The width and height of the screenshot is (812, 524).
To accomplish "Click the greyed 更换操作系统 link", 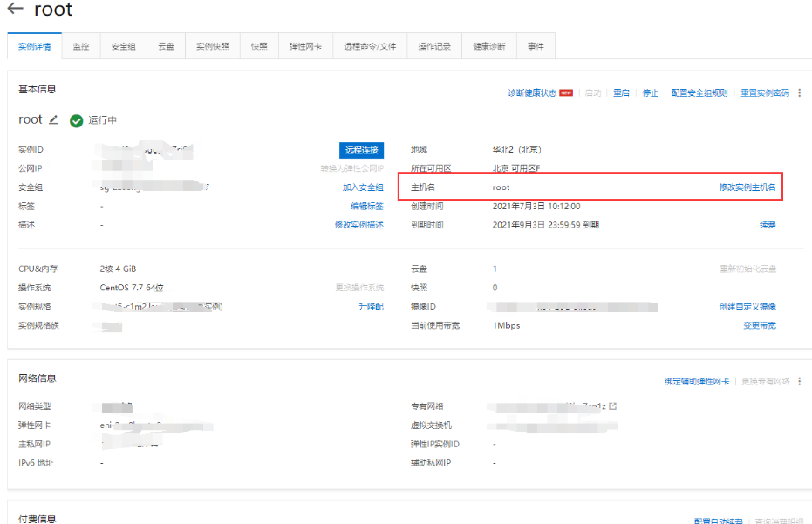I will [359, 288].
